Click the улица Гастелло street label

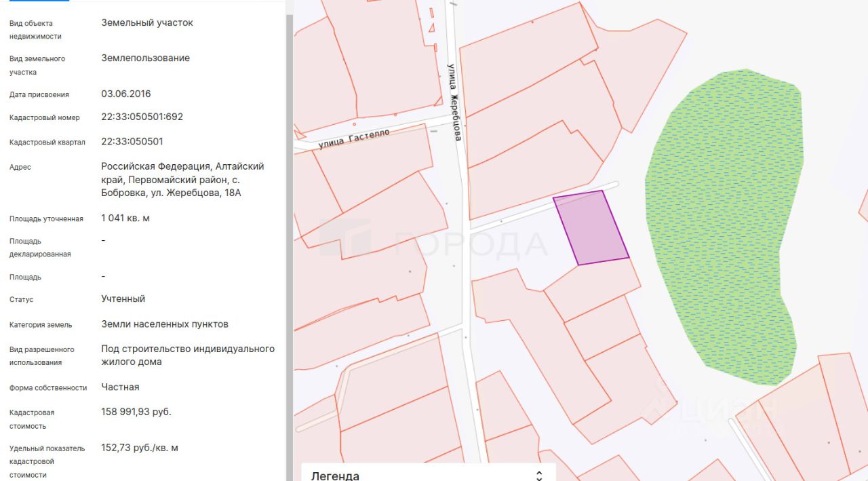tap(354, 140)
